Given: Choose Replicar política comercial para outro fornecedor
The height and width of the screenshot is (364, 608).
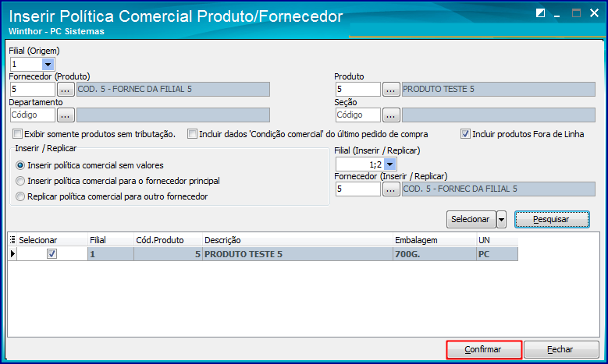Looking at the screenshot, I should (20, 196).
